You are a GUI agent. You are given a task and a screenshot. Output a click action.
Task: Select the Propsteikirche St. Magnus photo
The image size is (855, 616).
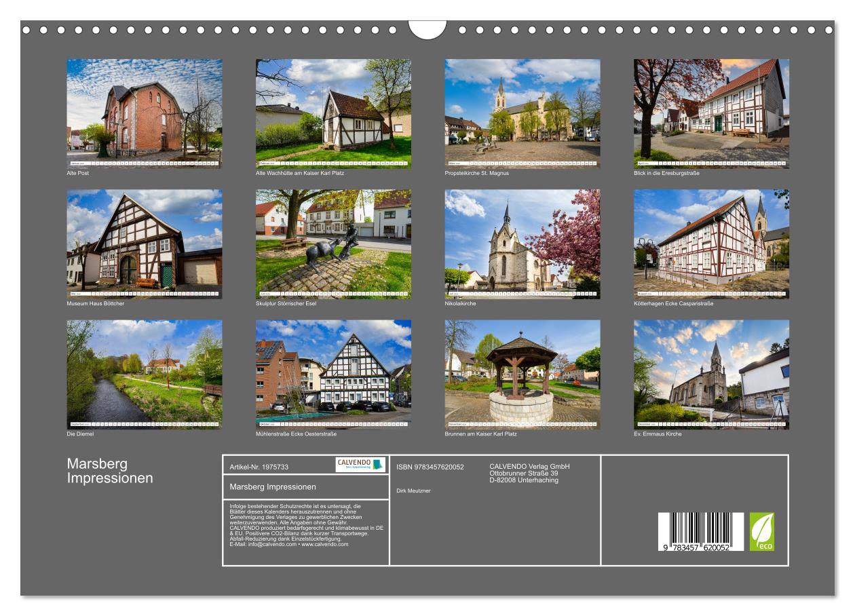click(x=522, y=113)
